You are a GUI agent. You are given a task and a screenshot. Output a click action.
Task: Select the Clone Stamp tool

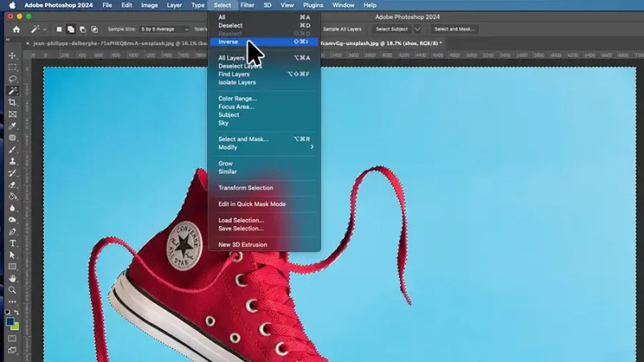[12, 162]
